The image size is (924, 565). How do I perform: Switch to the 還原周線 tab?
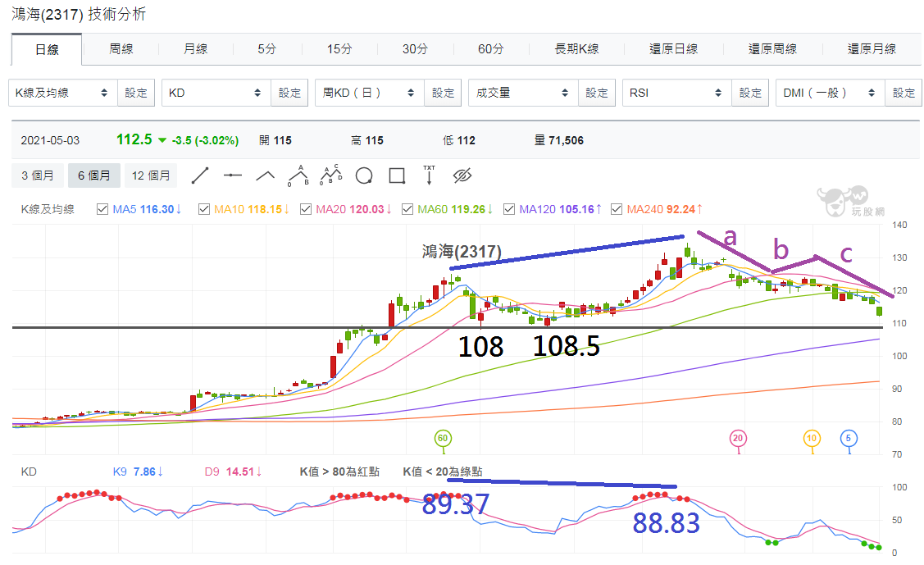(x=772, y=49)
